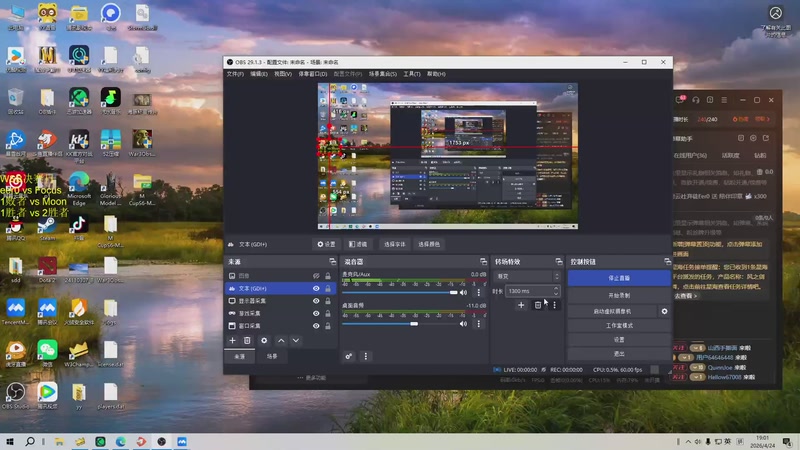Open 桌面音频 three-dot options menu

tap(480, 323)
